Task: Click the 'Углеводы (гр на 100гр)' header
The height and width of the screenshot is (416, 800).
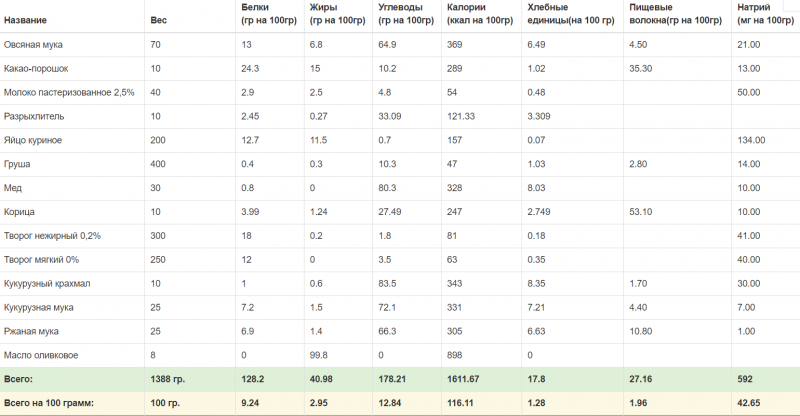Action: [406, 14]
